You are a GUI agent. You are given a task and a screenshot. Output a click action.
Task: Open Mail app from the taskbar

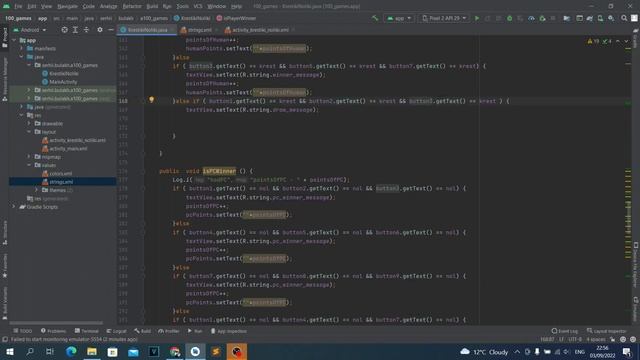pyautogui.click(x=133, y=351)
